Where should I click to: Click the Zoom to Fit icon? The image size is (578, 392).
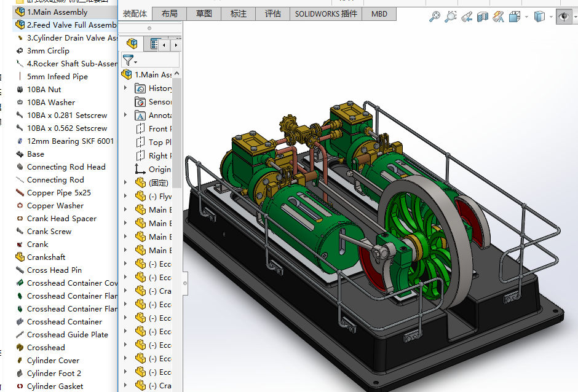point(435,17)
